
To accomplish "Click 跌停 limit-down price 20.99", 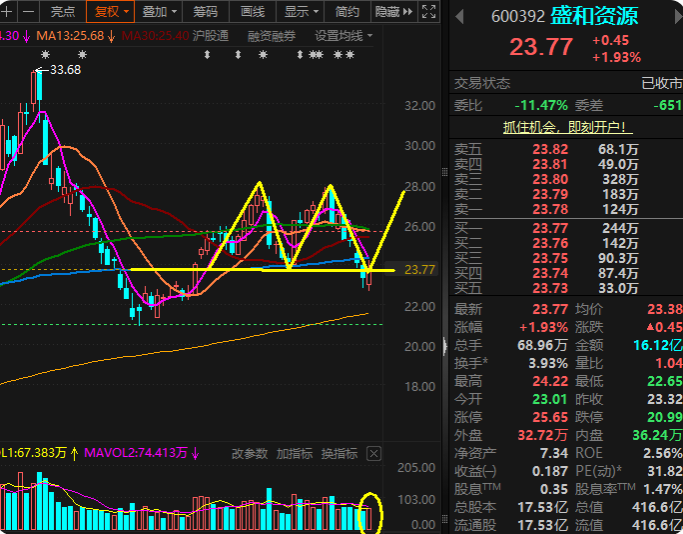I will point(665,417).
